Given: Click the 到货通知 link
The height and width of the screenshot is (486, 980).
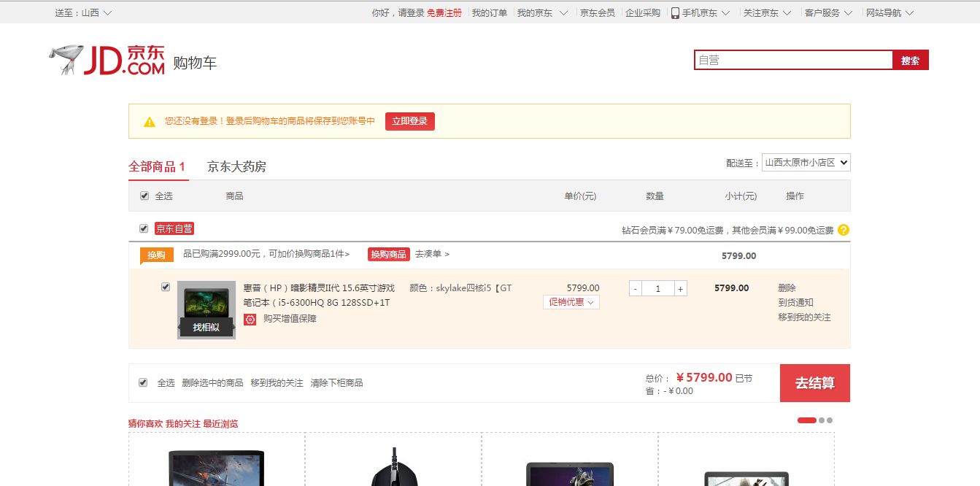Looking at the screenshot, I should pyautogui.click(x=795, y=303).
